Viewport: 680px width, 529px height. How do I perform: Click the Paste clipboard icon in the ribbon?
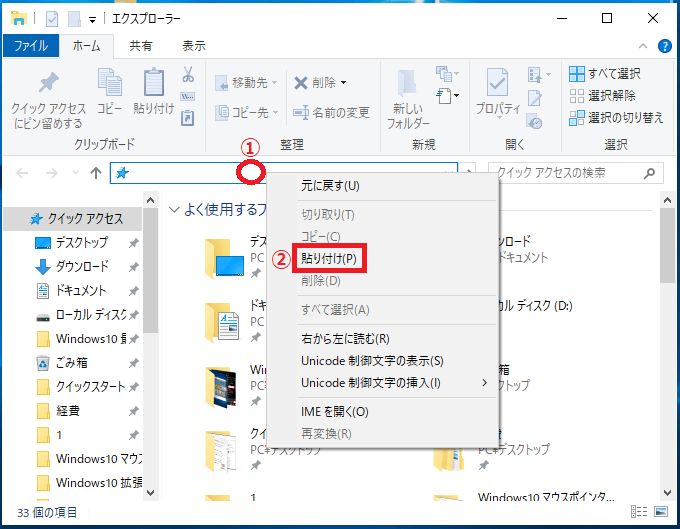[154, 82]
